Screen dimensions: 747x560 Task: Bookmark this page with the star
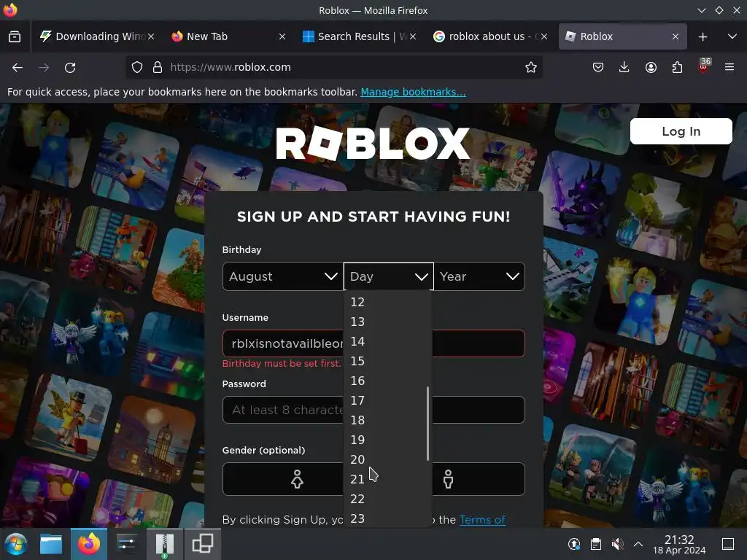531,67
